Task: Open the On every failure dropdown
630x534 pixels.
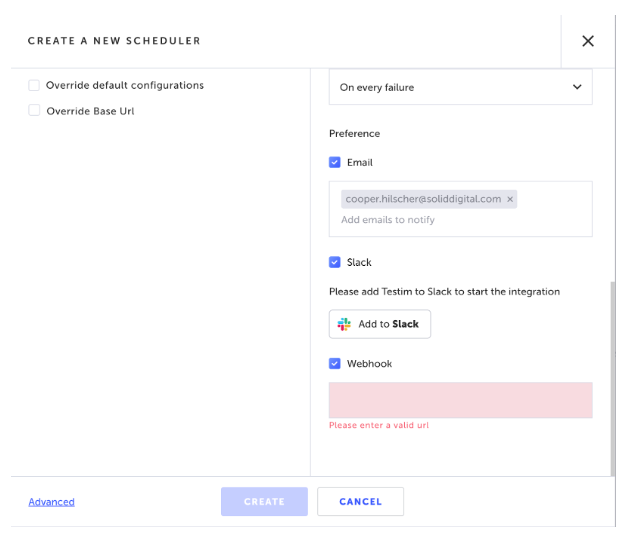Action: [x=460, y=87]
